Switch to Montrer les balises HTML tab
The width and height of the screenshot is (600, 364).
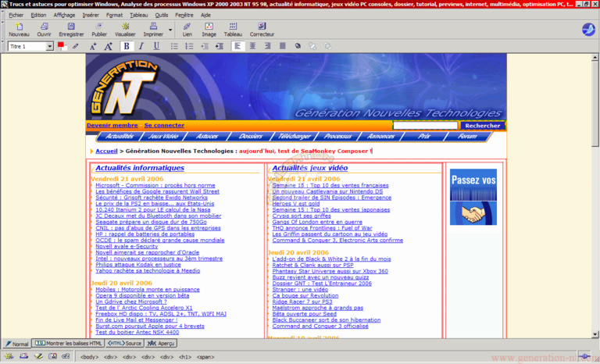coord(69,343)
